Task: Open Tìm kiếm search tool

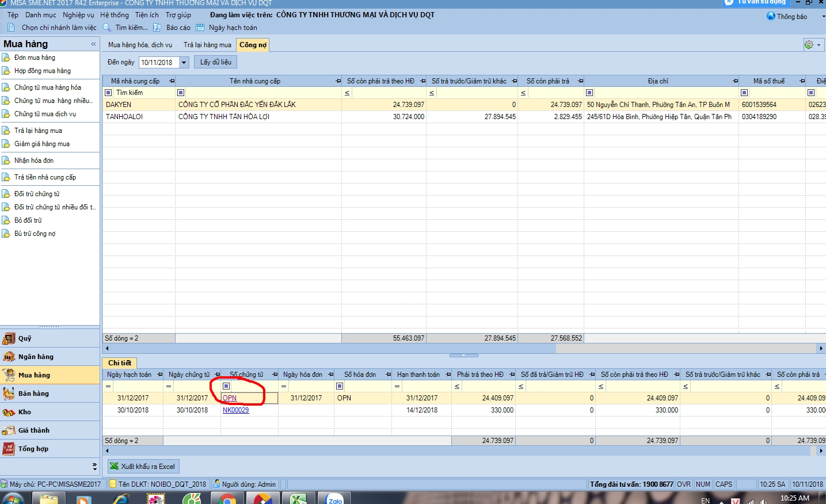Action: (x=125, y=28)
